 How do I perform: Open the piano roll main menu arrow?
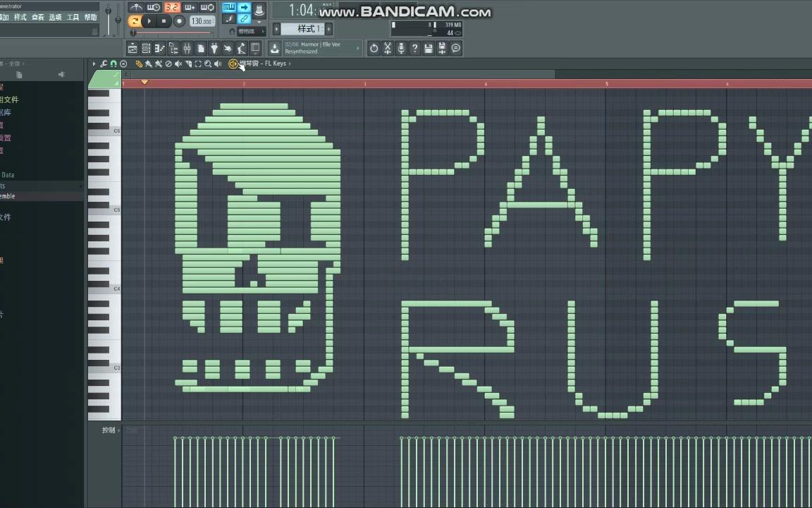(94, 64)
